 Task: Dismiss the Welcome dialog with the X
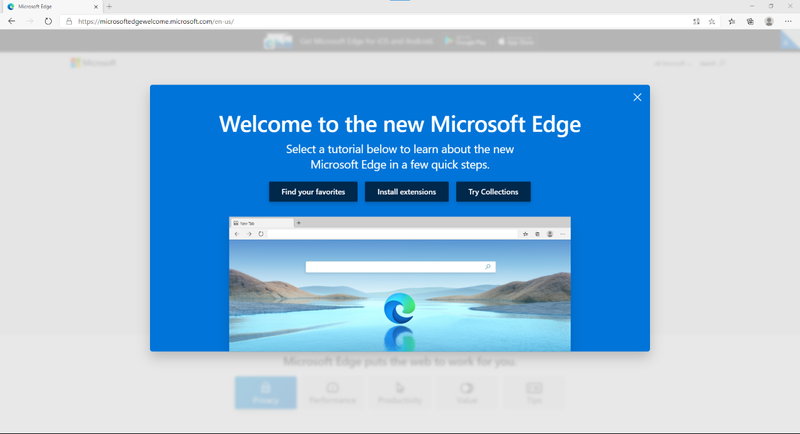(637, 97)
